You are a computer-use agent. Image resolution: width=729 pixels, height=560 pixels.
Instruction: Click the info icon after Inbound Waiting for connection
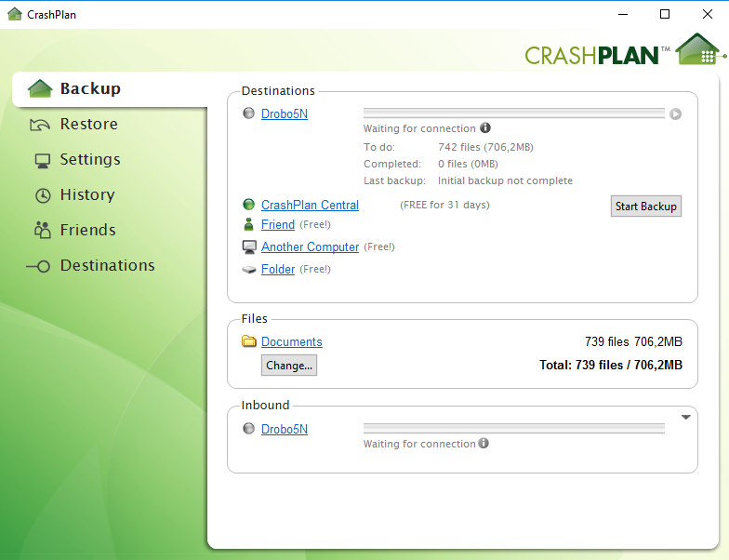(x=484, y=443)
